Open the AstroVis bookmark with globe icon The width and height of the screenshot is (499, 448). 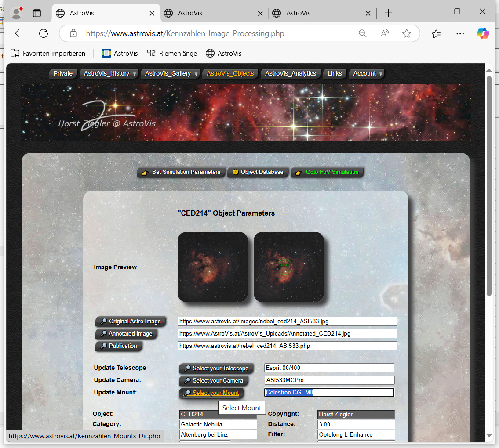223,53
